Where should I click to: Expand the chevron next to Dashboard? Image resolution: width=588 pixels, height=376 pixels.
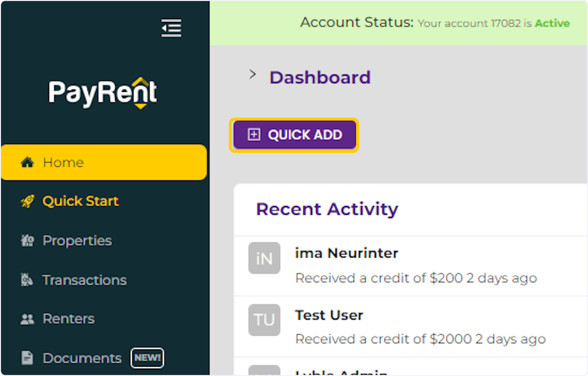[x=252, y=75]
